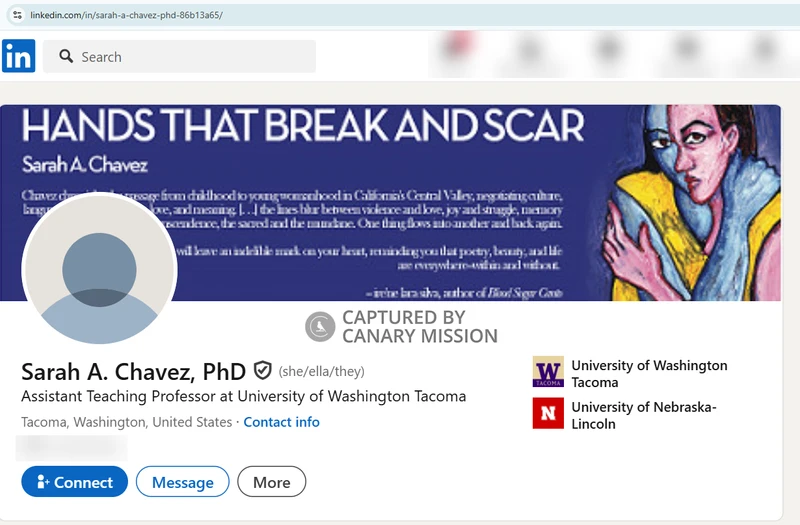Expand the More actions menu
Screen dimensions: 800x525
(x=271, y=482)
